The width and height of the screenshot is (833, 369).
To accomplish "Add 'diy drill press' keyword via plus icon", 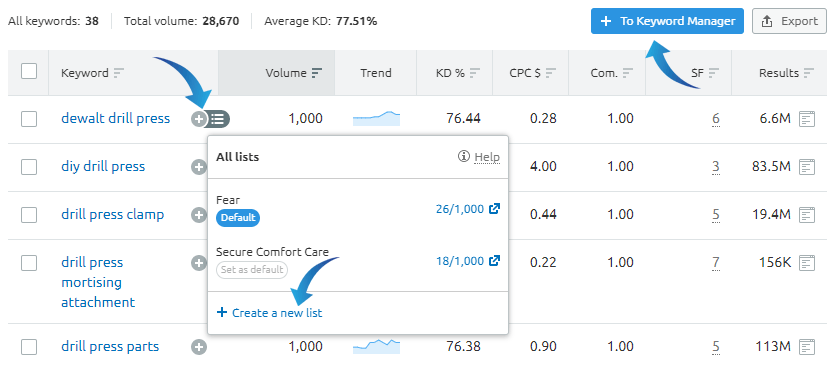I will pyautogui.click(x=199, y=167).
